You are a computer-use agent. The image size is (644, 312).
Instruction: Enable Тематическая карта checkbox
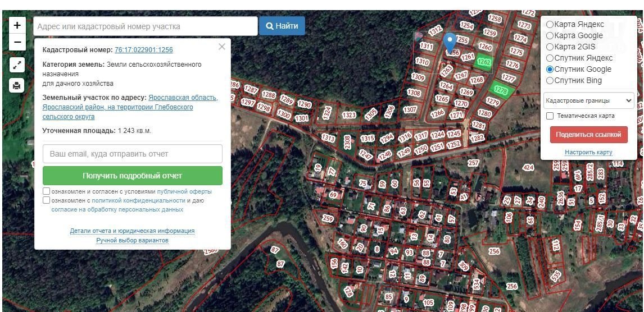550,116
